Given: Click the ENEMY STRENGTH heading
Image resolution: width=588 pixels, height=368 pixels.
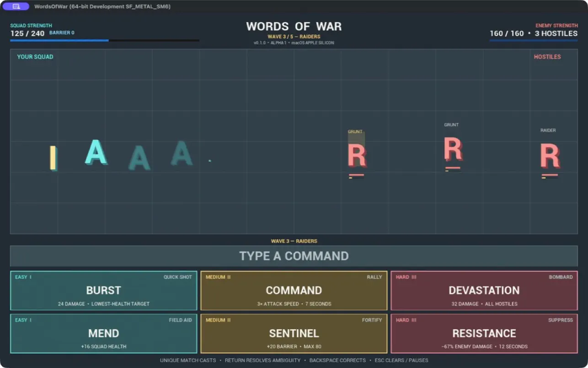Looking at the screenshot, I should 557,26.
